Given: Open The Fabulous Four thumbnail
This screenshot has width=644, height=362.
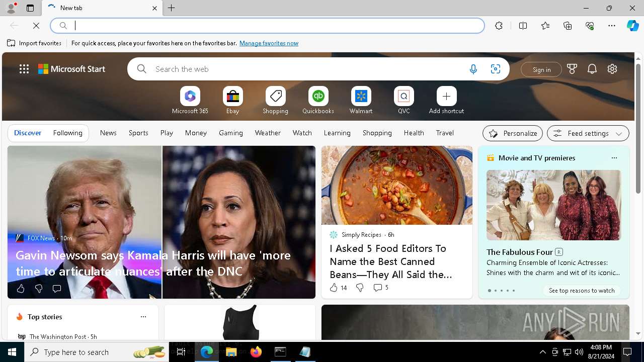Looking at the screenshot, I should click(x=553, y=205).
